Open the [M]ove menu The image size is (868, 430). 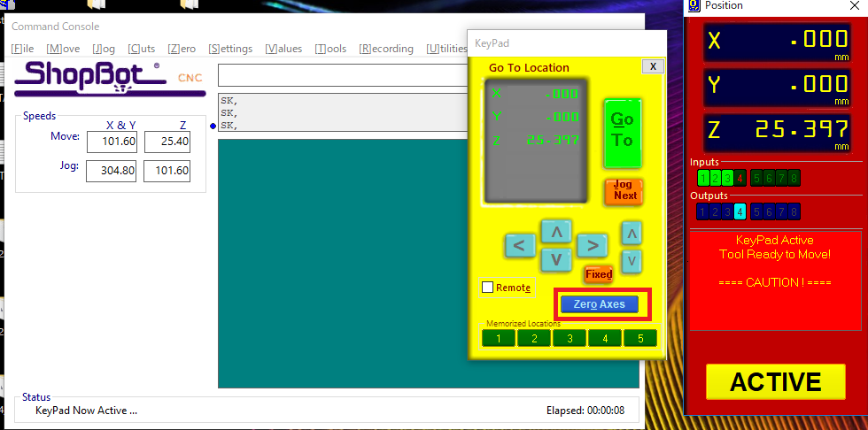pos(63,49)
